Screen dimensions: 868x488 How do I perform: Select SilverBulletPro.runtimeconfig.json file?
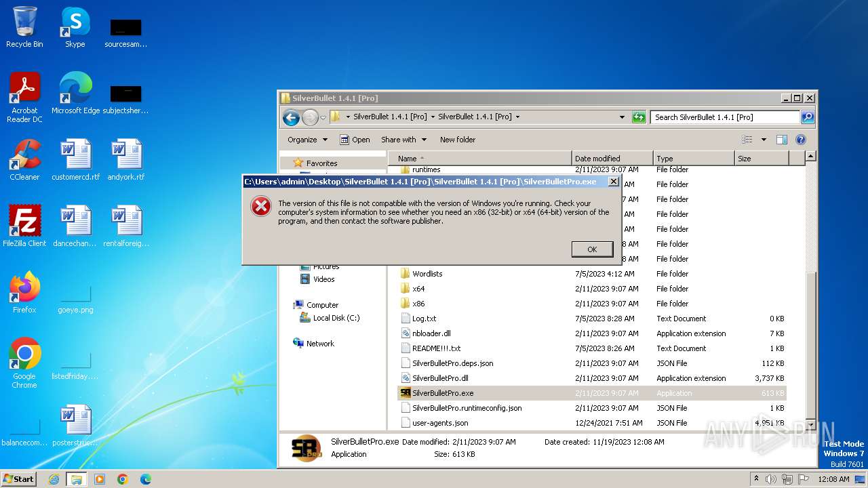pos(591,408)
